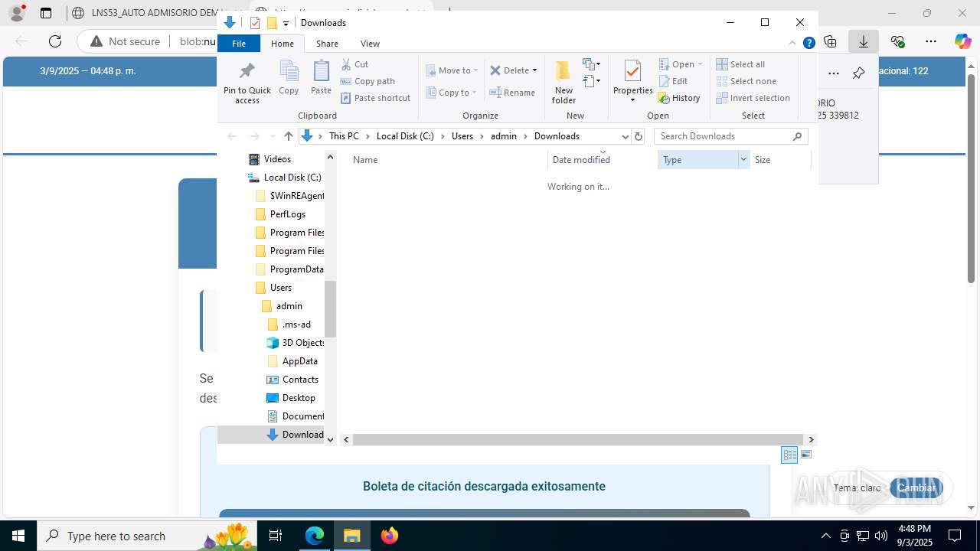Select ProgramData folder in navigation tree

289,269
